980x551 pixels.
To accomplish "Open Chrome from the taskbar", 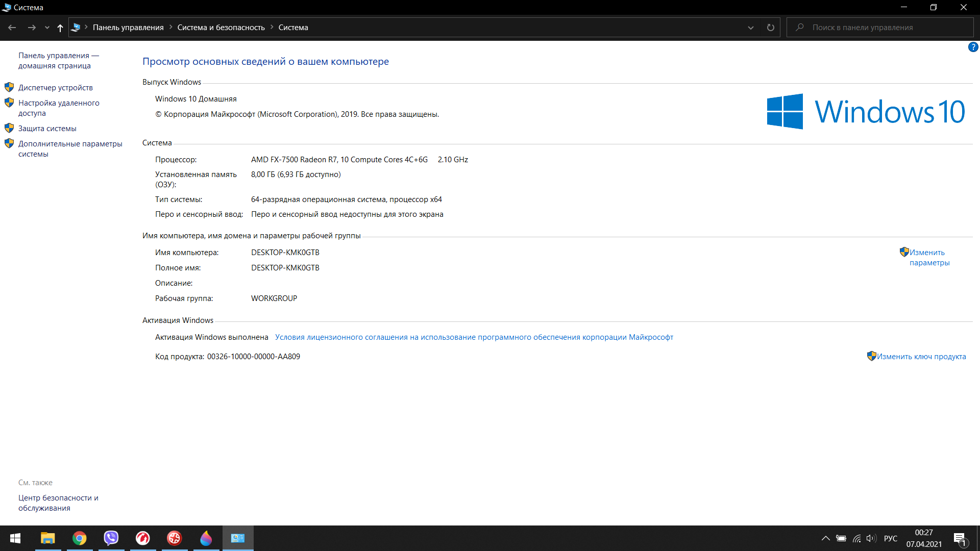I will (x=80, y=538).
